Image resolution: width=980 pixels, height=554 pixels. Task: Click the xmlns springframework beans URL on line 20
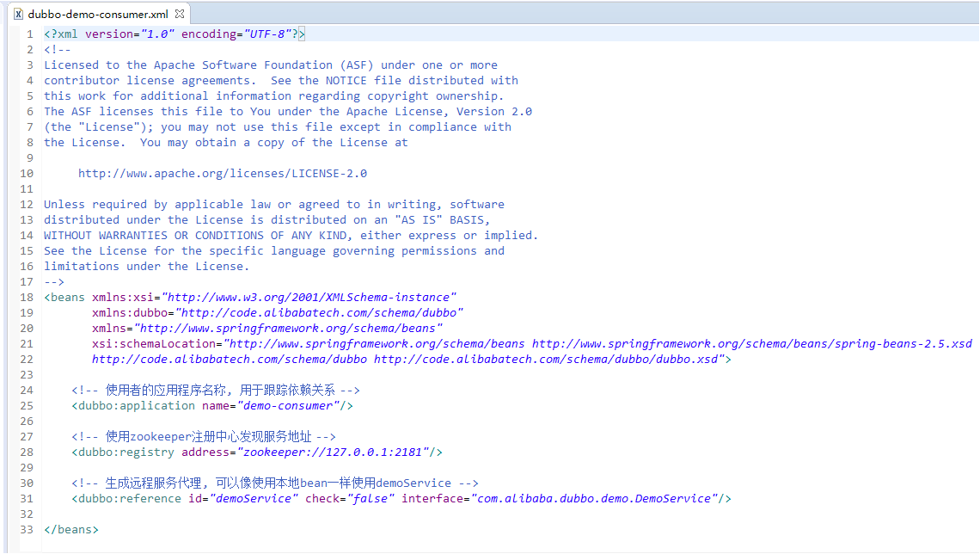[x=288, y=329]
